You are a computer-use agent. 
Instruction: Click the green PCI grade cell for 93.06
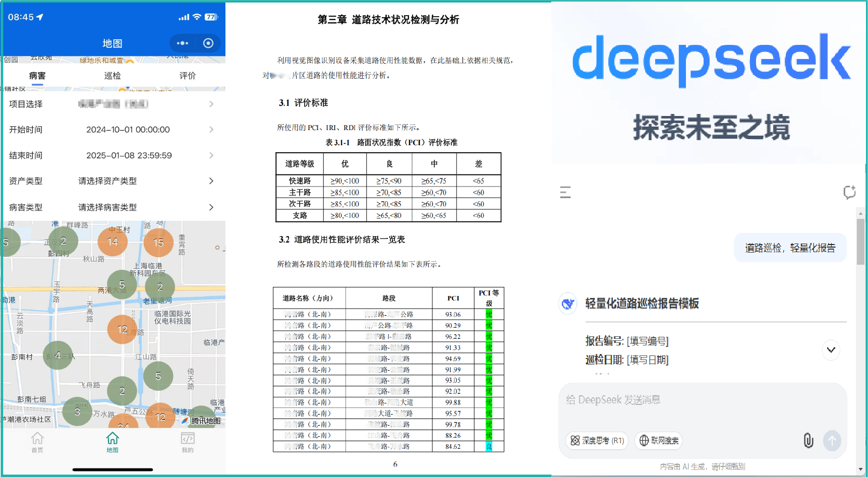489,314
